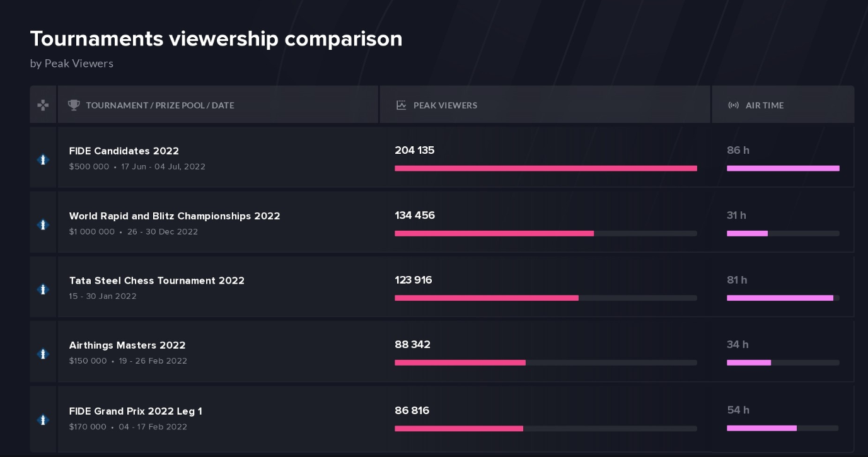The image size is (868, 457).
Task: Click chess icon in Tata Steel row
Action: tap(43, 289)
